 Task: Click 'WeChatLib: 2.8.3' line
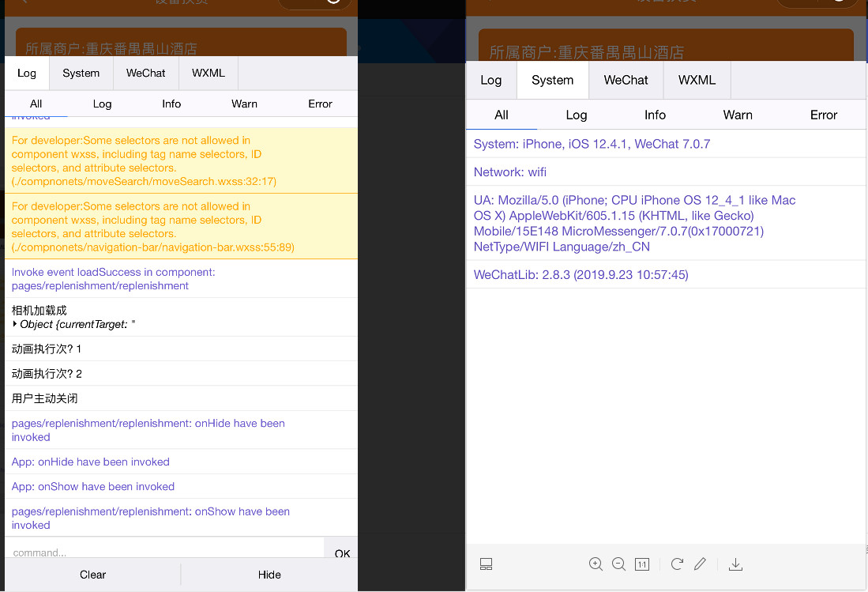tap(666, 275)
